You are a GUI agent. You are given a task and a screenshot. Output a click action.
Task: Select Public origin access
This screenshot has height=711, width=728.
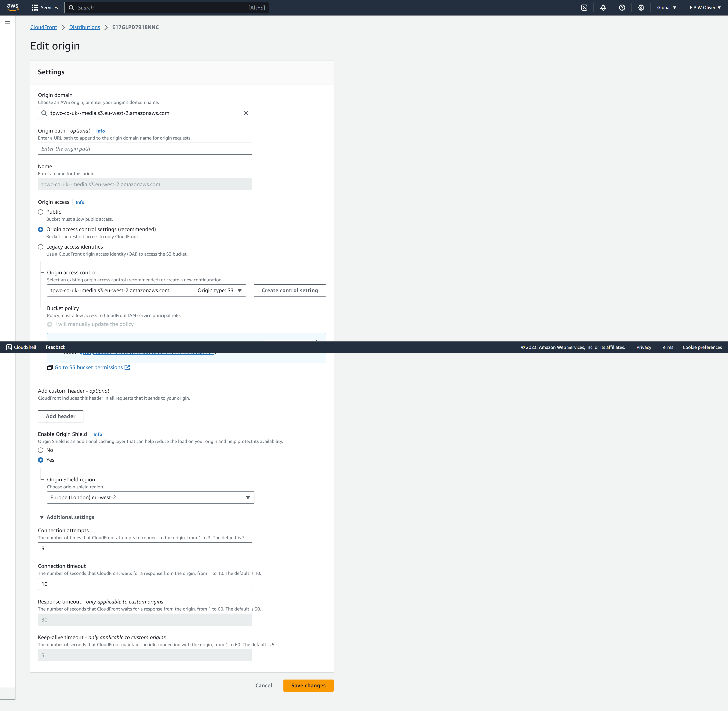41,212
